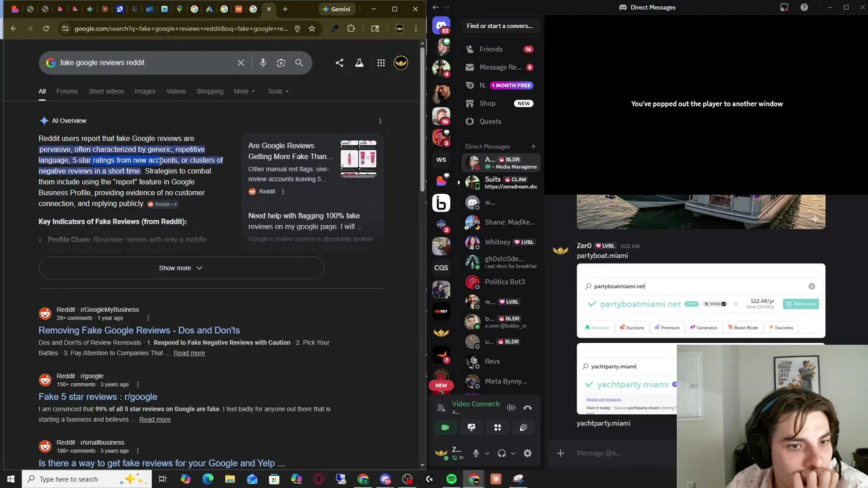
Task: Expand microphone input options
Action: [x=487, y=453]
